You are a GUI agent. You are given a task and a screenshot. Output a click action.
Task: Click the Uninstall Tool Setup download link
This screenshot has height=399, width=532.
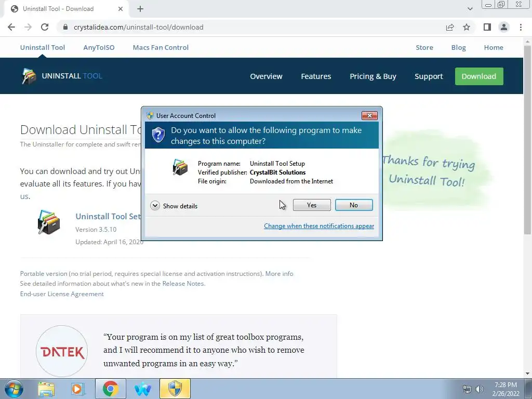(108, 217)
